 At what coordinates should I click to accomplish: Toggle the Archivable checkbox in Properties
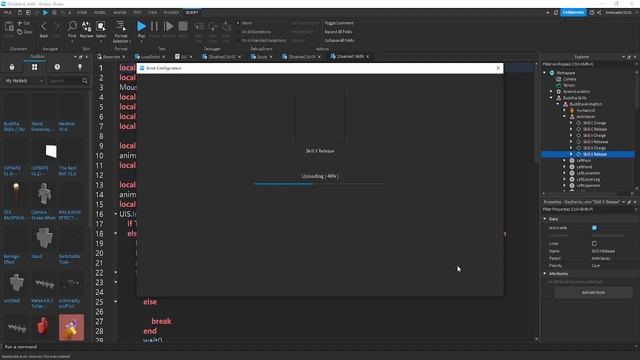594,228
